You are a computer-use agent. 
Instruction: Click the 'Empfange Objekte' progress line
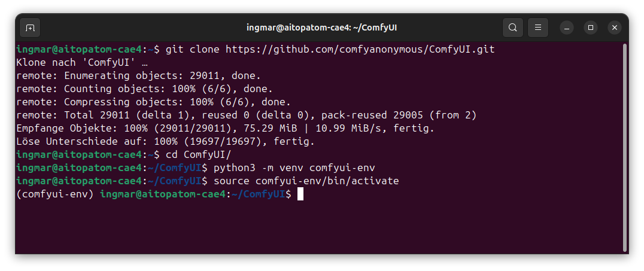225,128
